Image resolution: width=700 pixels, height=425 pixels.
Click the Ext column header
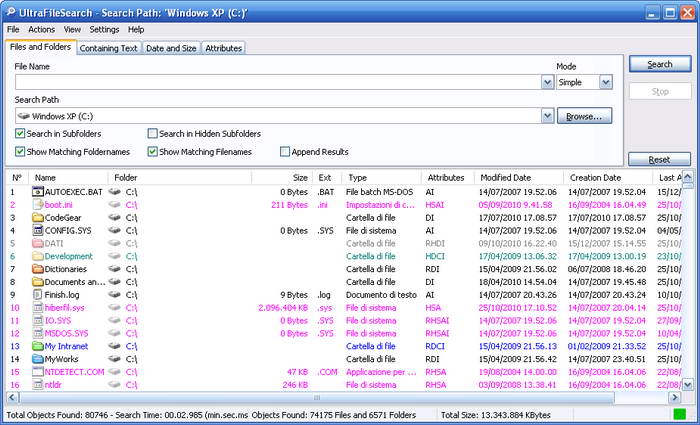[x=327, y=178]
